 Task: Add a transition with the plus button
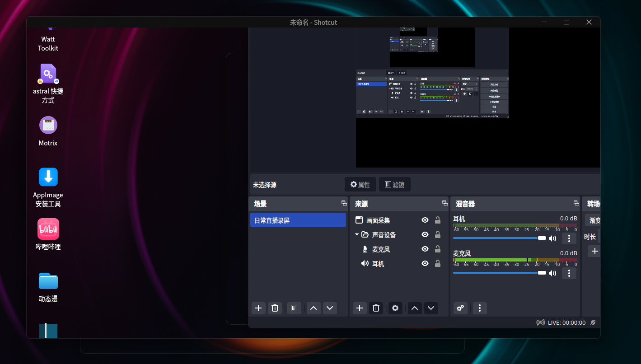594,252
